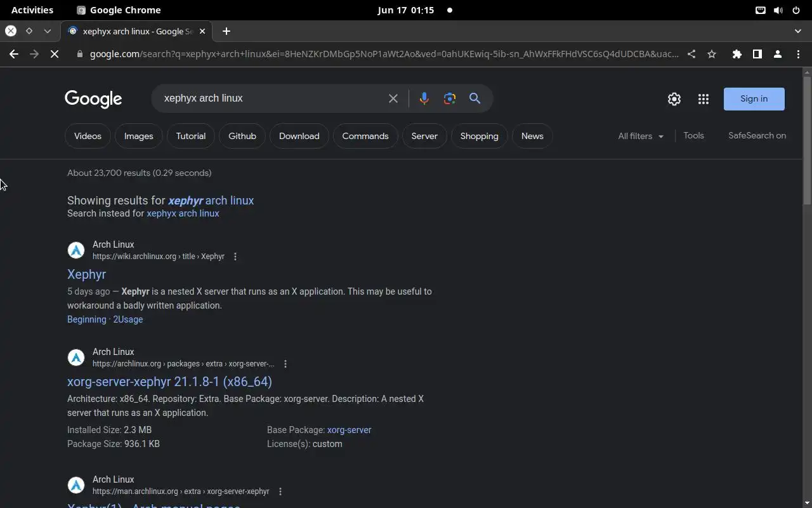The width and height of the screenshot is (812, 508).
Task: Open the clock showing Jun 17 01:15
Action: click(406, 10)
